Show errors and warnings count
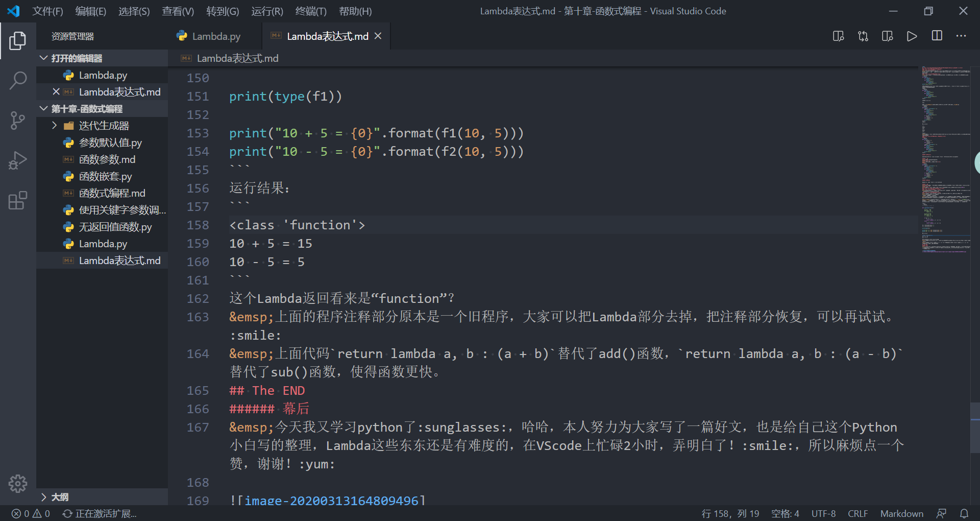Image resolution: width=980 pixels, height=521 pixels. (x=31, y=513)
